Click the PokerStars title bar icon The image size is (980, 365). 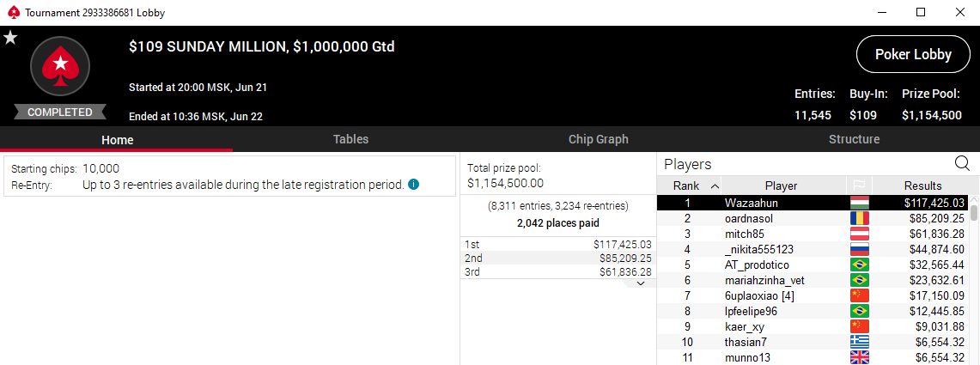13,13
